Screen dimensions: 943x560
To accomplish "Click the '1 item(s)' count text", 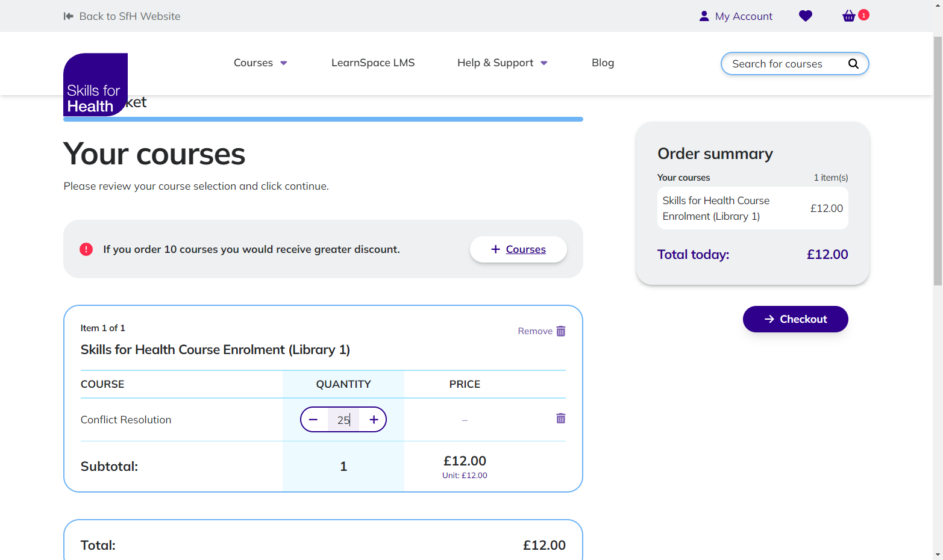I will (831, 178).
